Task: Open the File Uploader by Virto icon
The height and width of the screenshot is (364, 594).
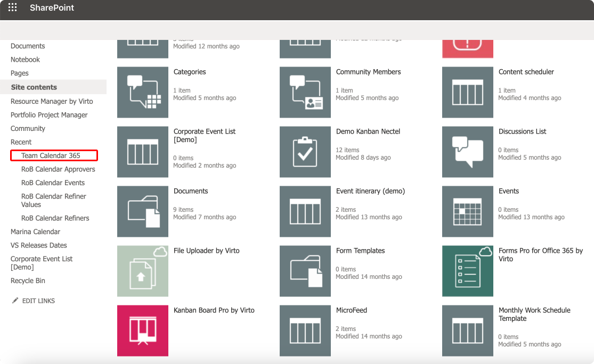Action: pyautogui.click(x=143, y=271)
